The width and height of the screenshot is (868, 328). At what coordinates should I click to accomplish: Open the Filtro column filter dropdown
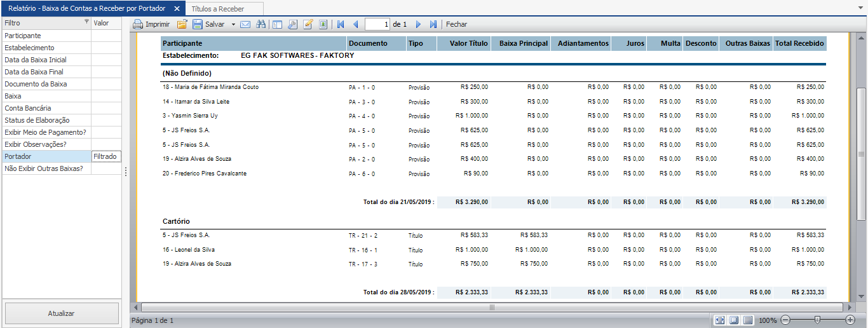[86, 22]
